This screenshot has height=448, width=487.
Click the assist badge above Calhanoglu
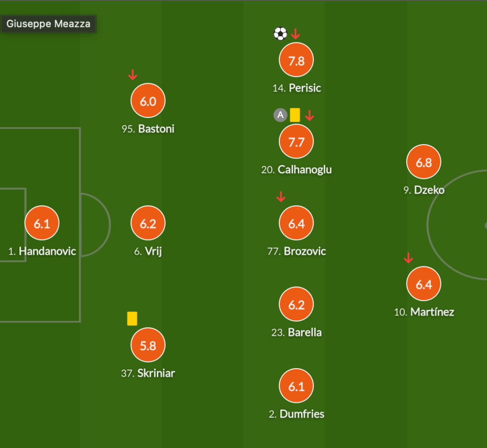(280, 115)
